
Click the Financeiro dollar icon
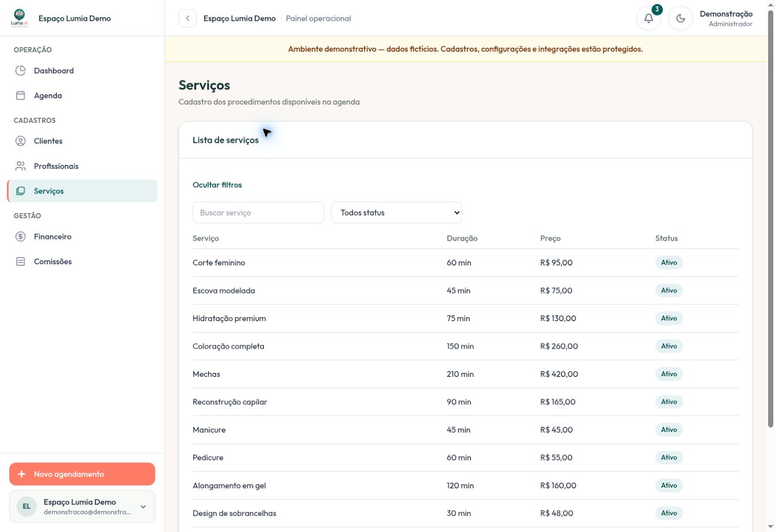tap(21, 236)
